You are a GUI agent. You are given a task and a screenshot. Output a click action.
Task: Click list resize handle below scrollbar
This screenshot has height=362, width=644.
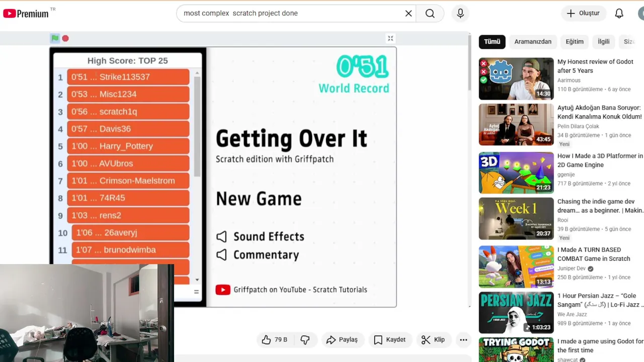pos(197,292)
